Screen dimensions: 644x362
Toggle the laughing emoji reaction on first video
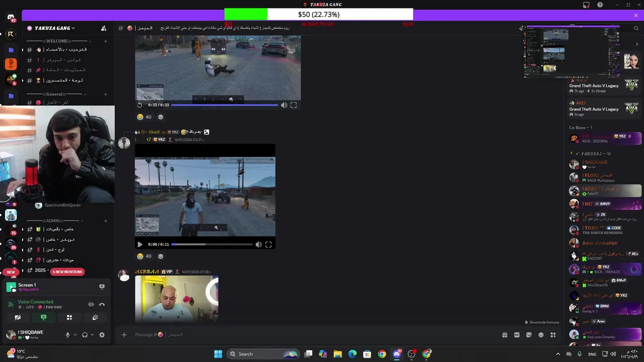(x=144, y=117)
